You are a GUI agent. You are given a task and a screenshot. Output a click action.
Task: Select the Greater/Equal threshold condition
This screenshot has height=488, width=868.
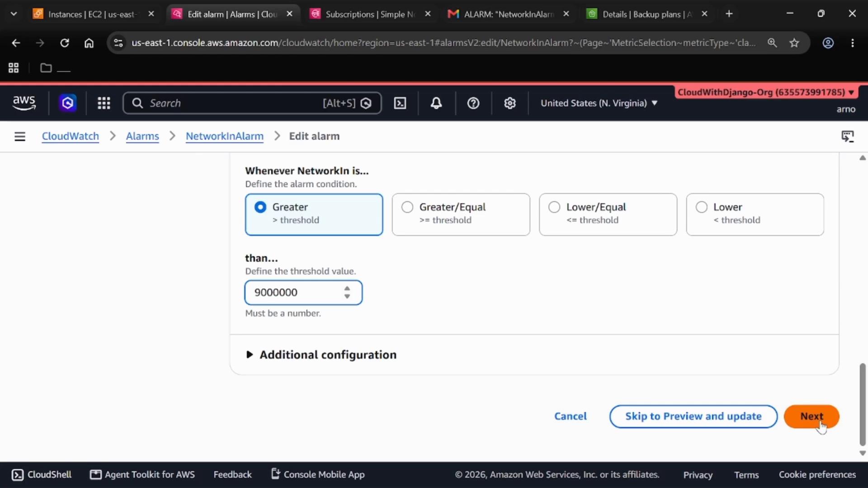tap(461, 214)
